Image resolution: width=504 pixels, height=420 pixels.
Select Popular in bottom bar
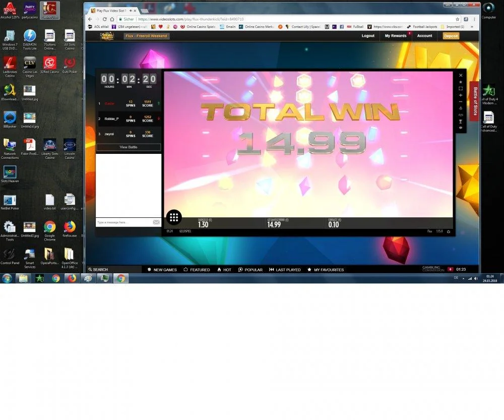click(x=250, y=269)
